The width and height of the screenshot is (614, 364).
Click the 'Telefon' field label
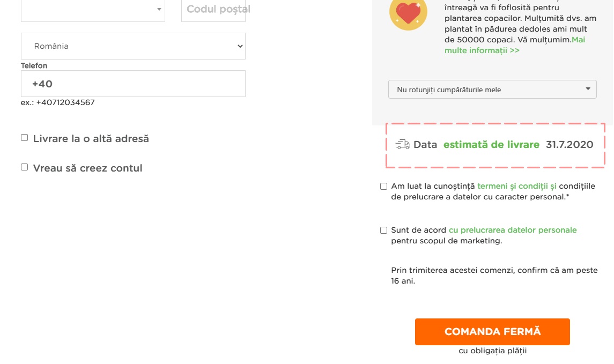34,65
